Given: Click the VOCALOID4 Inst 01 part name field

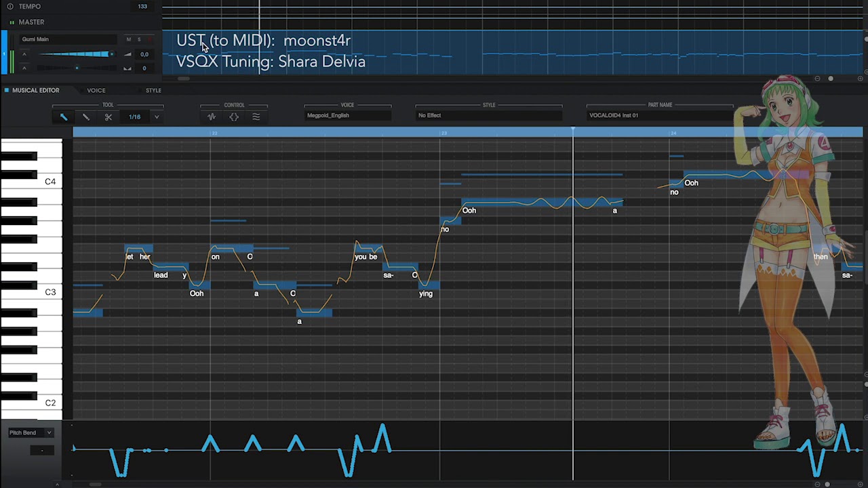Looking at the screenshot, I should (660, 115).
